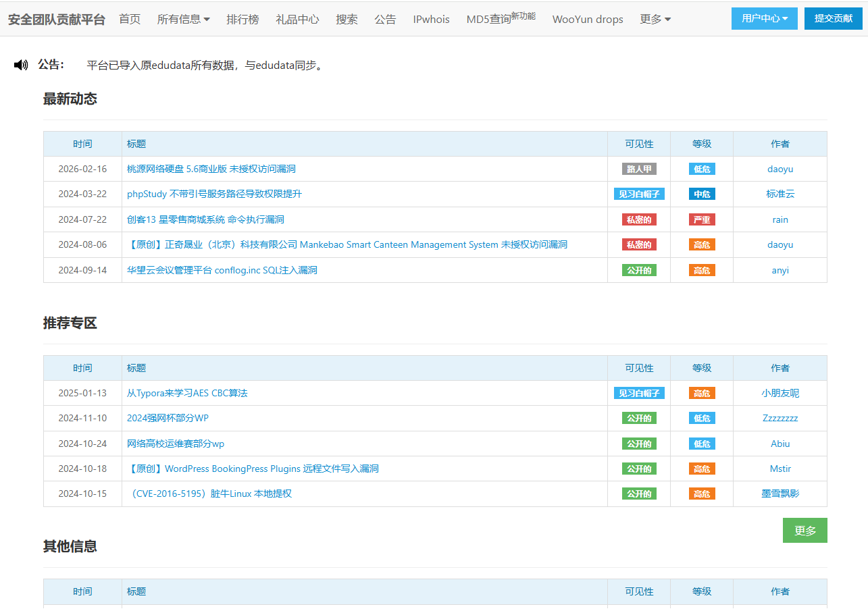
Task: Open the phpStudy 权限提升 article
Action: tap(214, 194)
